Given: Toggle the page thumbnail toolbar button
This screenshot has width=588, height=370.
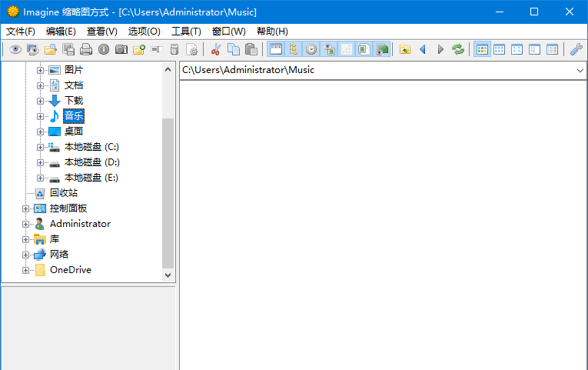Looking at the screenshot, I should click(364, 49).
